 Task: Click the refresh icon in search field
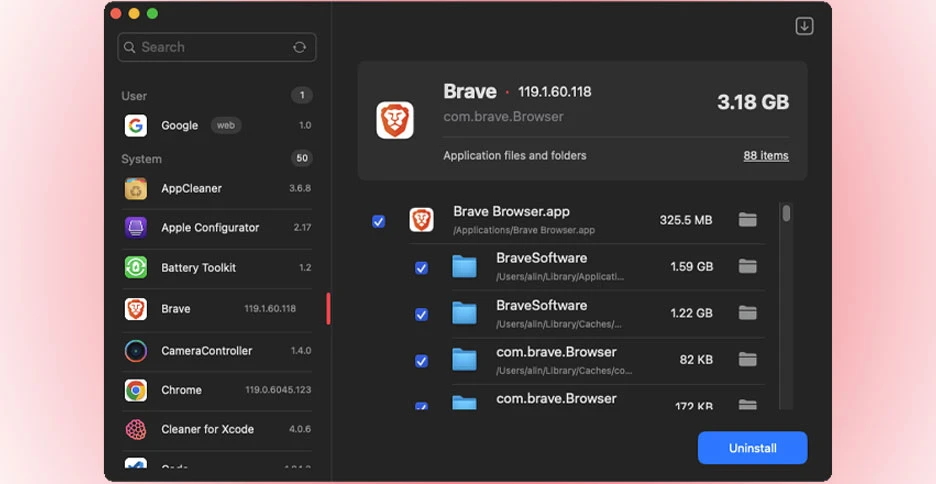click(x=300, y=47)
